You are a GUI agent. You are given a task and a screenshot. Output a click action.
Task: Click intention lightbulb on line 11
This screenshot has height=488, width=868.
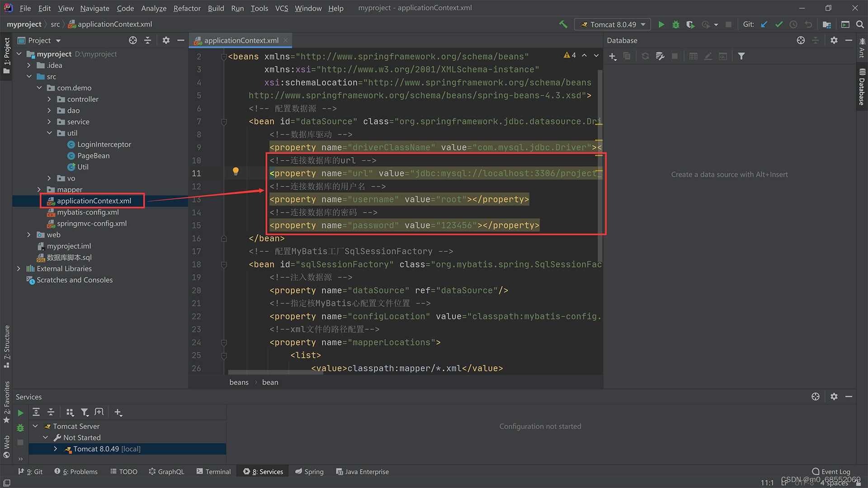pyautogui.click(x=236, y=171)
